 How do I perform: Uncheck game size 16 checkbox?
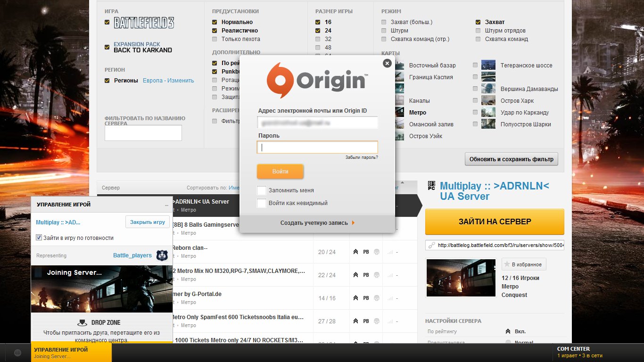[318, 22]
